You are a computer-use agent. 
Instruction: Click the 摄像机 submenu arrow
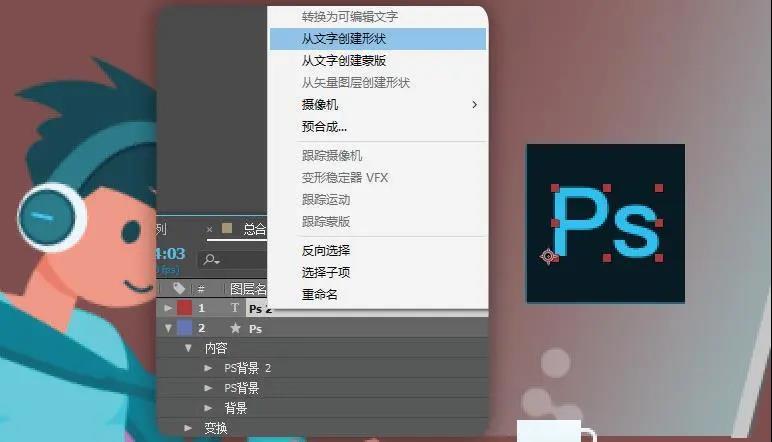474,104
